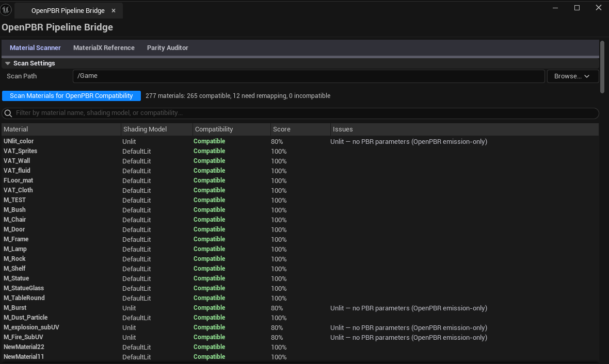Click the 100% score for M_Lamp
This screenshot has height=364, width=609.
point(279,249)
